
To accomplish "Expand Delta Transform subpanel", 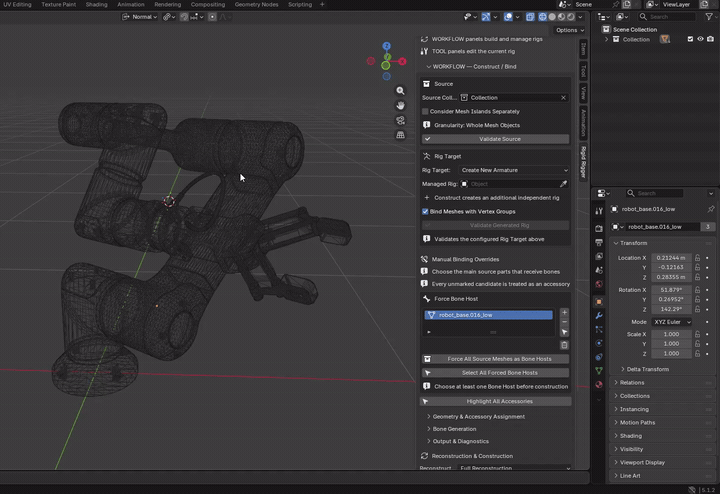I will (x=645, y=370).
